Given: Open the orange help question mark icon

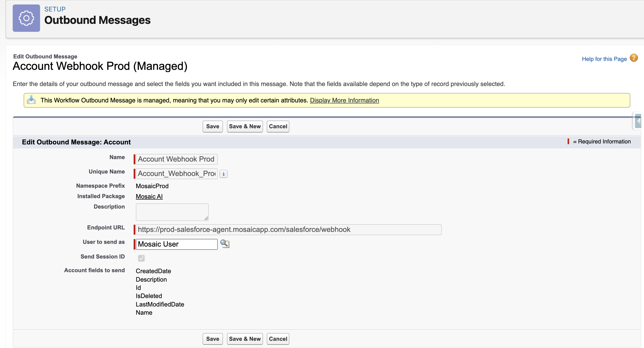Looking at the screenshot, I should click(634, 58).
